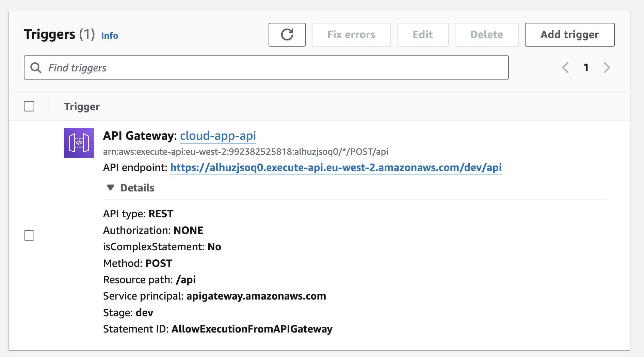This screenshot has height=357, width=644.
Task: Click the magnifying glass search icon
Action: (36, 68)
